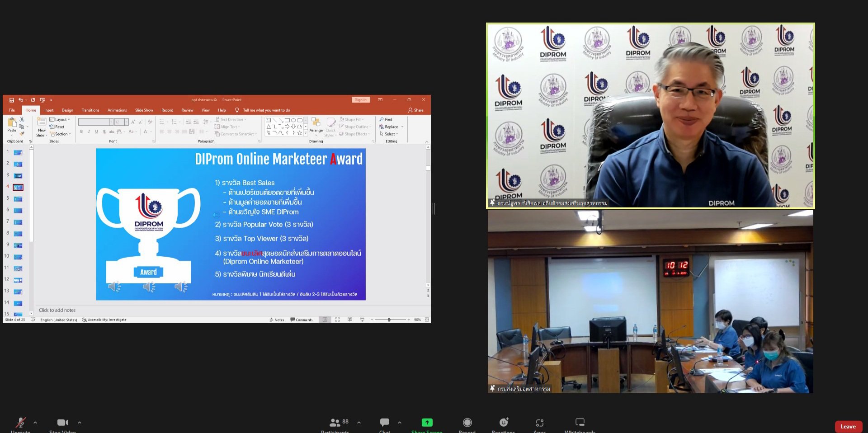
Task: Switch to the Animations ribbon tab
Action: 117,110
